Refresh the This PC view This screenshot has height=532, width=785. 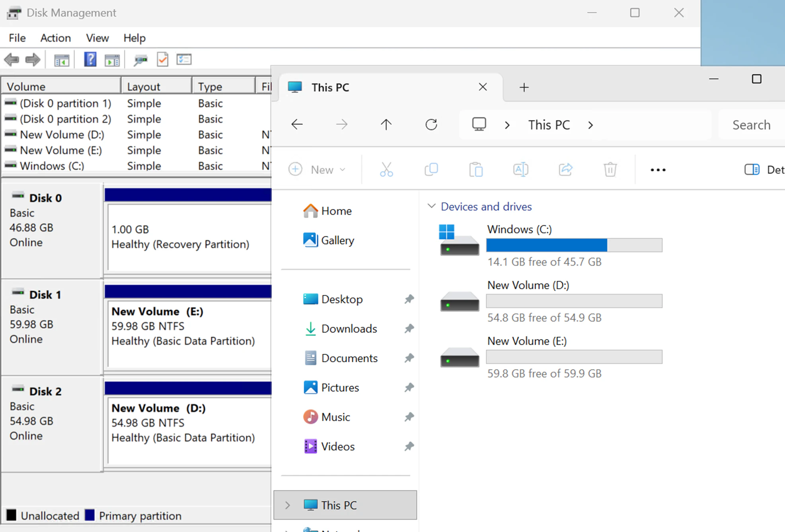coord(431,124)
